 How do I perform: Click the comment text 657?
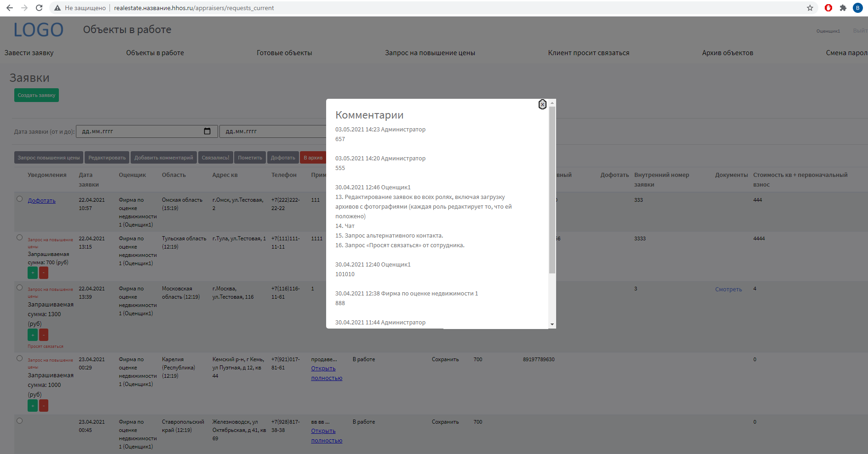click(340, 139)
